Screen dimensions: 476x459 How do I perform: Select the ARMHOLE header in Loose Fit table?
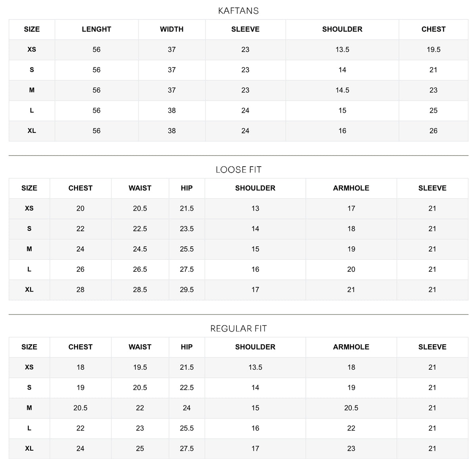click(x=351, y=188)
